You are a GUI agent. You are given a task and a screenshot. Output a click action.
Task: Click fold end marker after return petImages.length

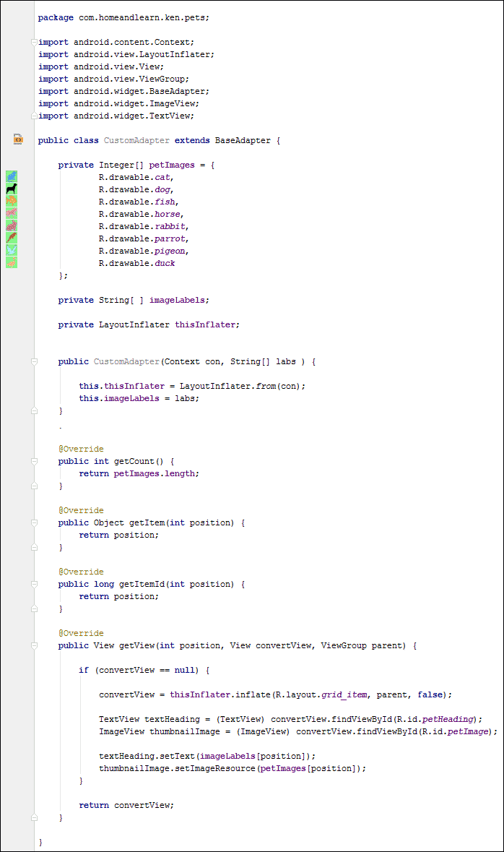tap(34, 486)
